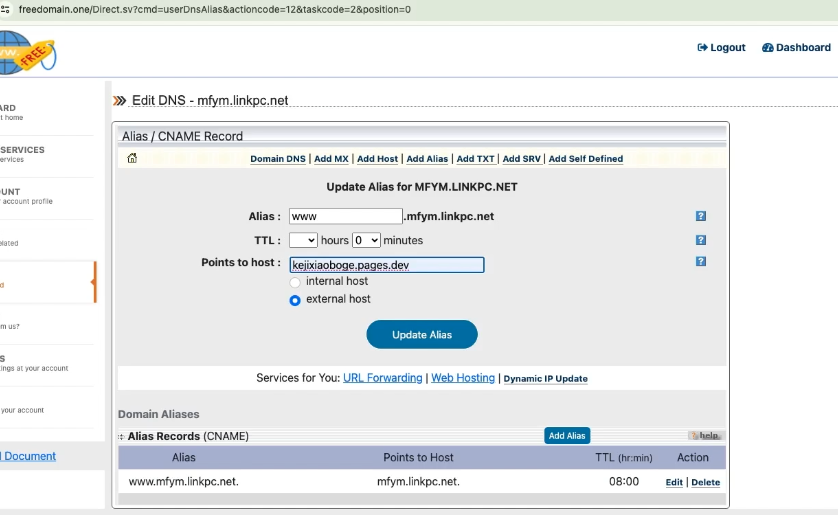Expand the Alias Records section toggle
The height and width of the screenshot is (515, 838).
(122, 437)
